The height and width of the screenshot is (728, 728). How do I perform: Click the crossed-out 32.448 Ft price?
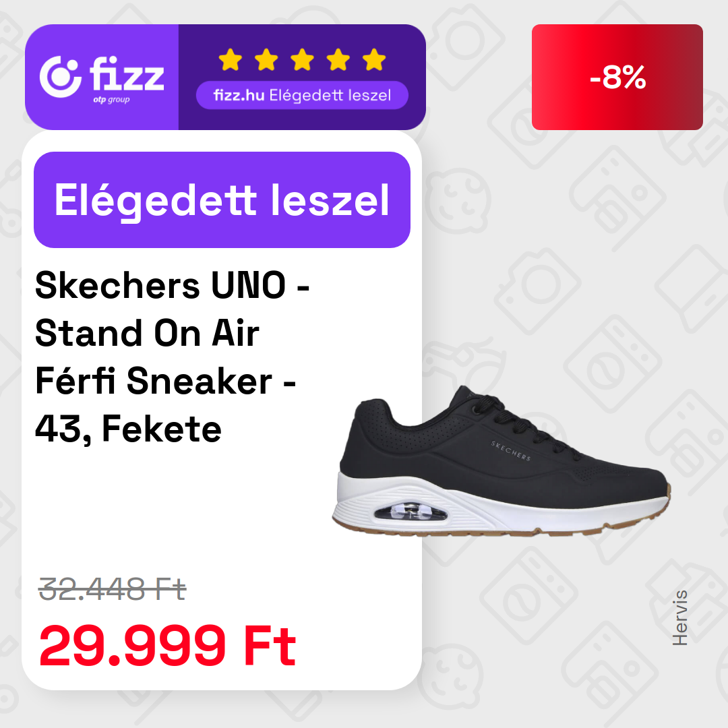(x=113, y=588)
